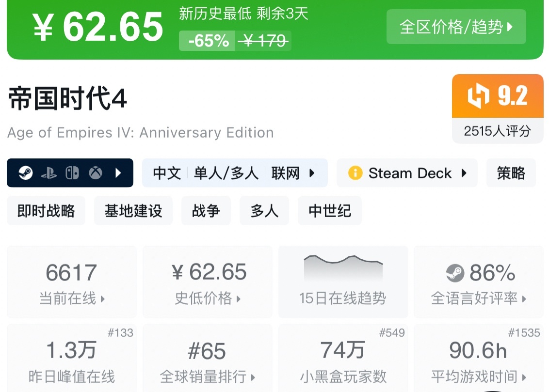Select the 策略 genre tag
Image resolution: width=549 pixels, height=392 pixels.
click(511, 173)
